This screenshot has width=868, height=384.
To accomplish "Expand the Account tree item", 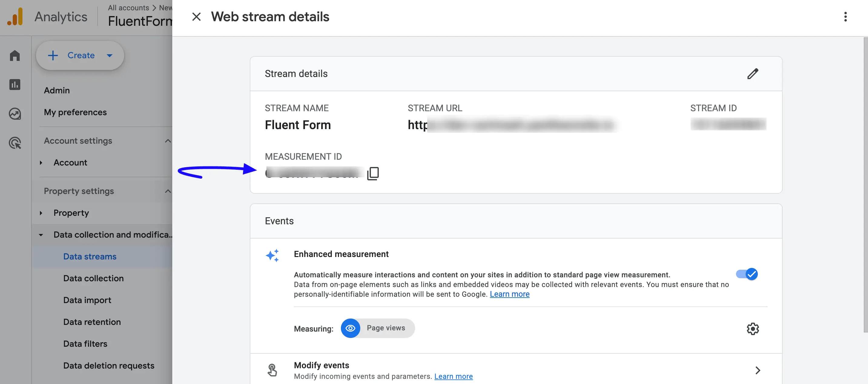I will 41,163.
